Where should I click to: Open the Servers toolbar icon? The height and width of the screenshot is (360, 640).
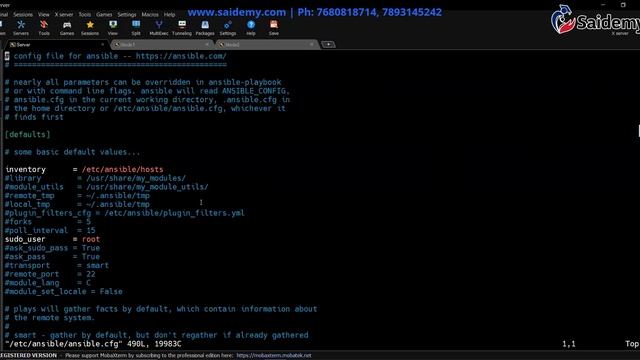21,28
